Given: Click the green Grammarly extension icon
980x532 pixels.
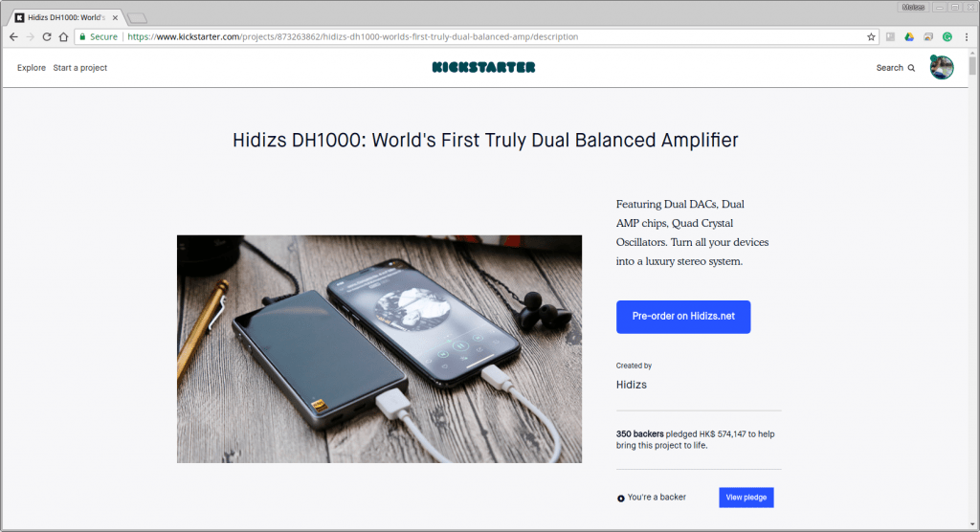Looking at the screenshot, I should [x=947, y=37].
